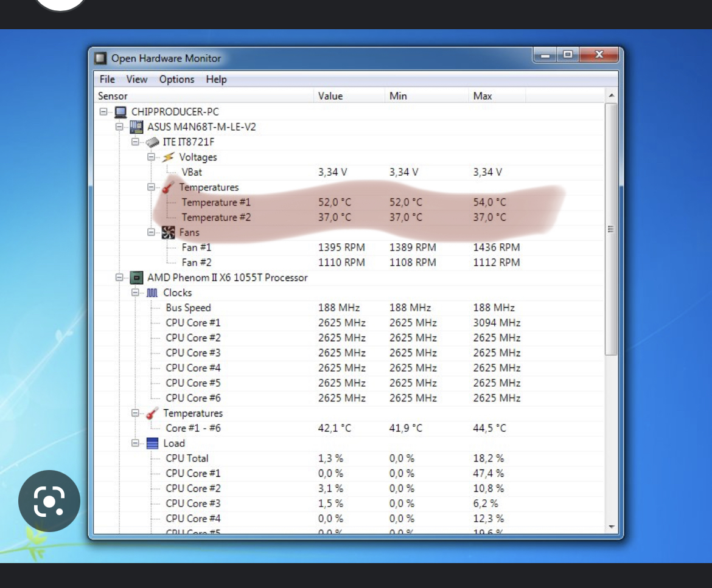Image resolution: width=712 pixels, height=588 pixels.
Task: Click the ITE IT8721F chip icon
Action: [152, 142]
